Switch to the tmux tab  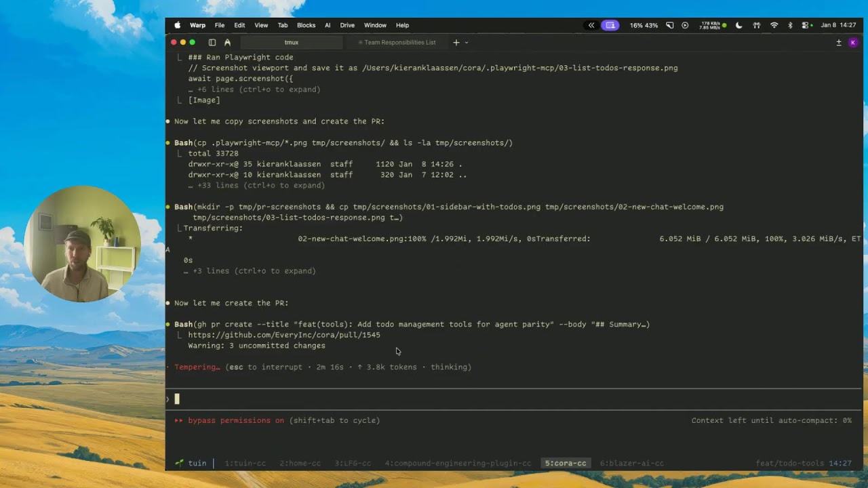[x=292, y=42]
